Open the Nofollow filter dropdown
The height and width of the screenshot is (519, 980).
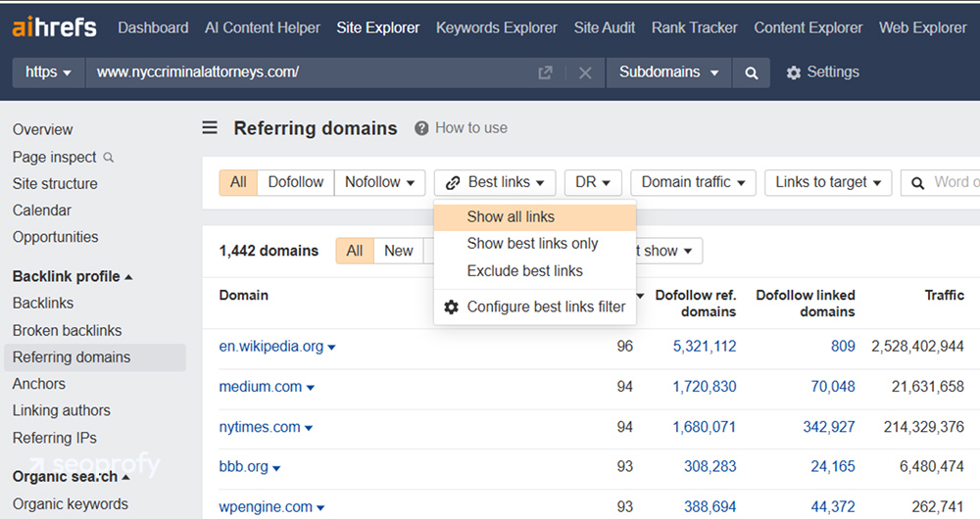coord(379,182)
